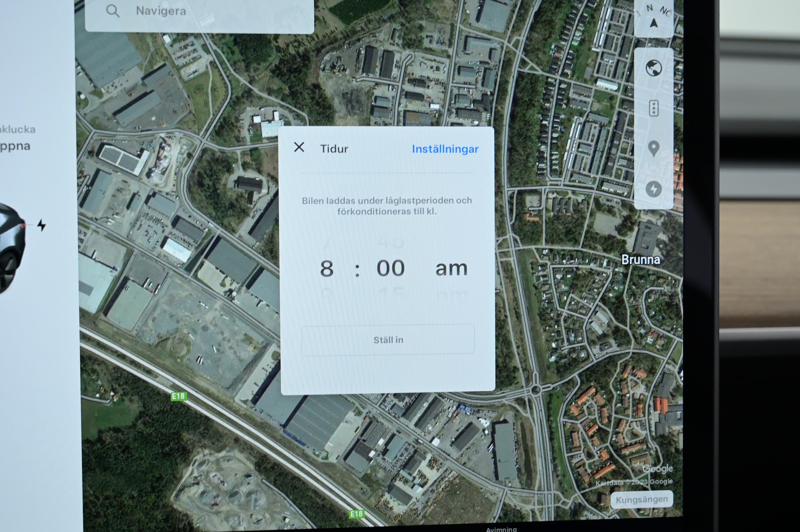Toggle satellite view globe icon
The width and height of the screenshot is (800, 532).
coord(654,68)
